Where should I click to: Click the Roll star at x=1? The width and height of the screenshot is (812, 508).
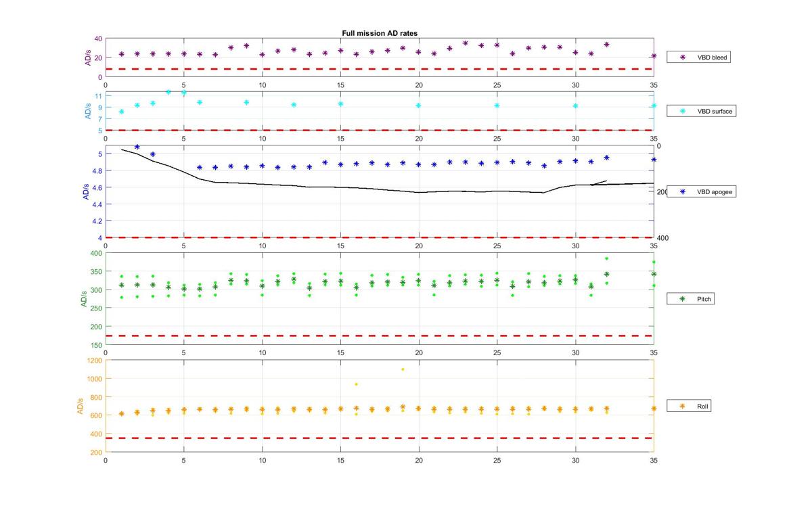(121, 413)
